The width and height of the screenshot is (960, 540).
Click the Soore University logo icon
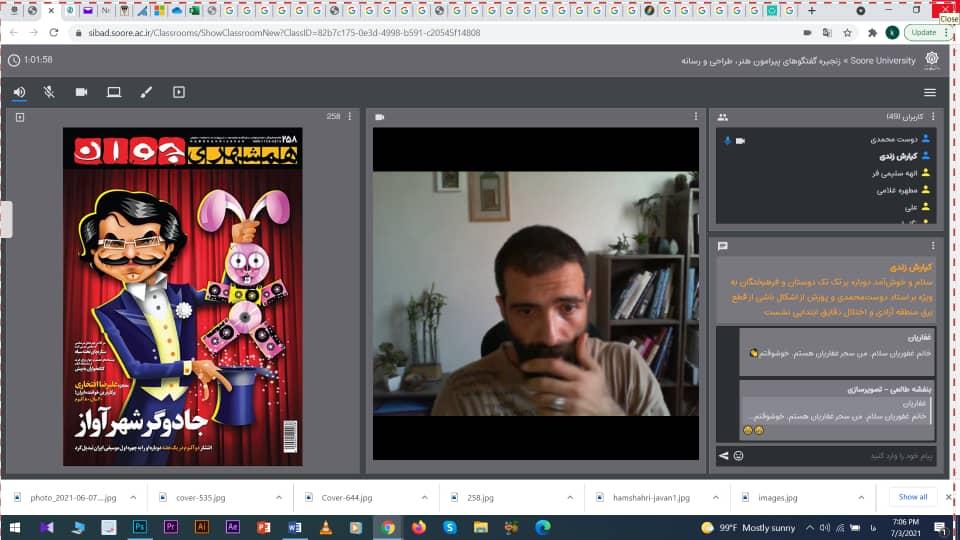[x=932, y=60]
